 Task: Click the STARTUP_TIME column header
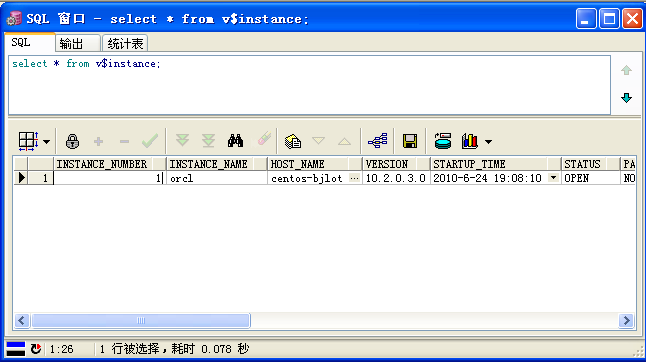point(496,164)
